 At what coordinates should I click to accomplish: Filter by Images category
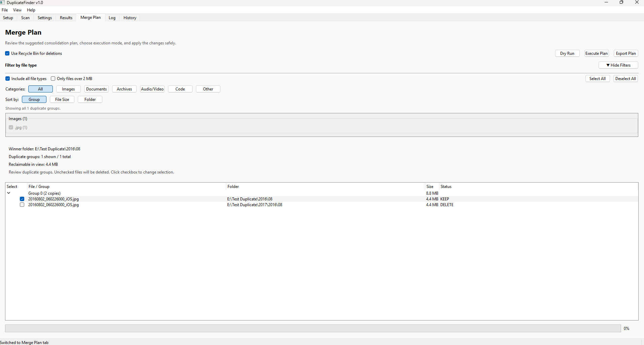pyautogui.click(x=68, y=89)
